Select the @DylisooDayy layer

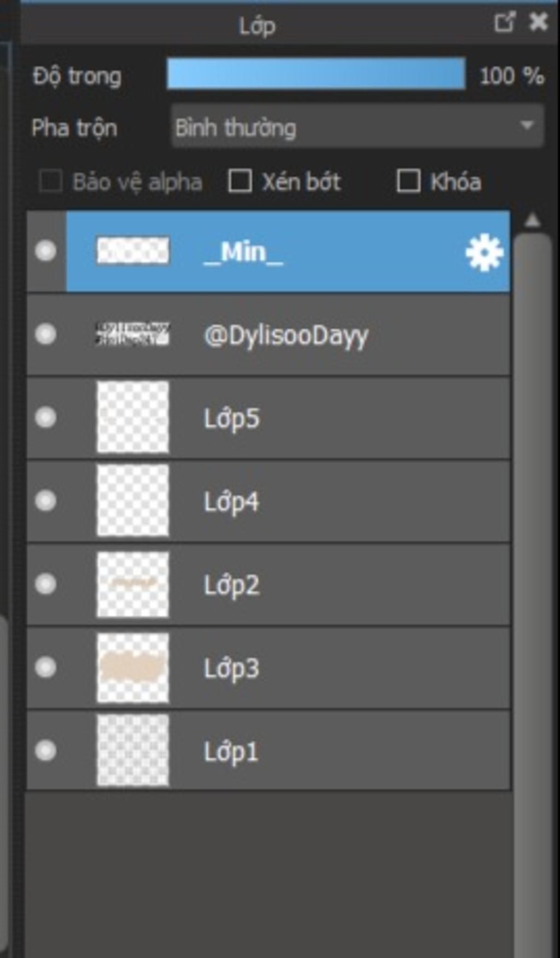pos(269,335)
